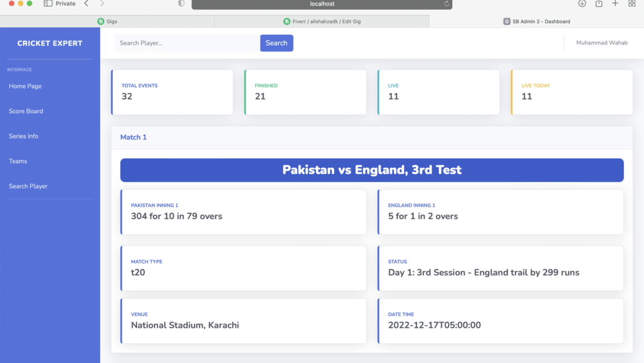Click the localhost address bar
This screenshot has height=363, width=644.
coord(322,4)
